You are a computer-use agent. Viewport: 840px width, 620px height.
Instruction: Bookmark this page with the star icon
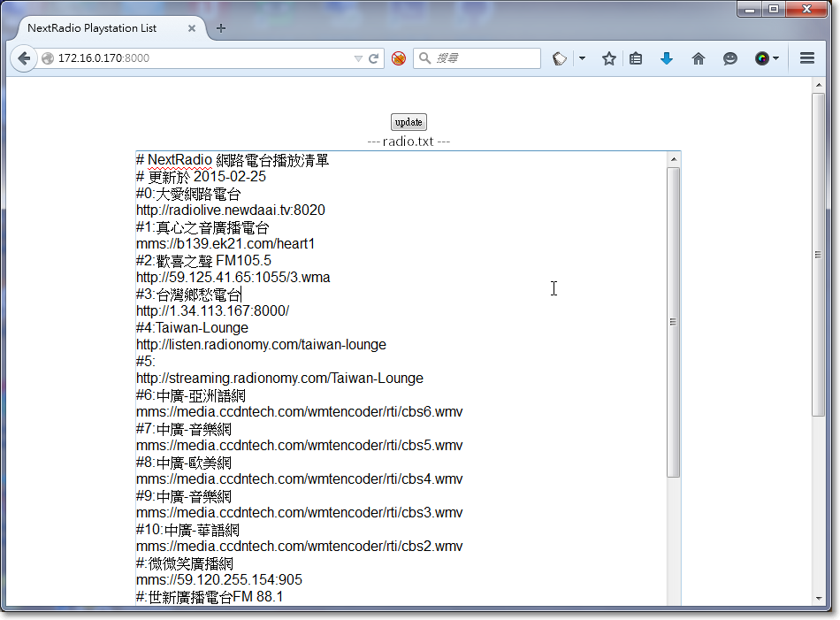coord(608,58)
